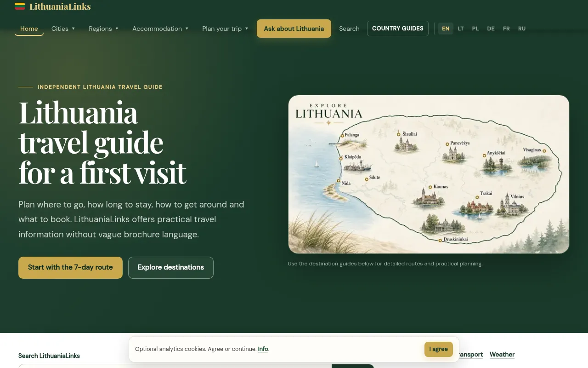Switch language to DE

coord(491,29)
